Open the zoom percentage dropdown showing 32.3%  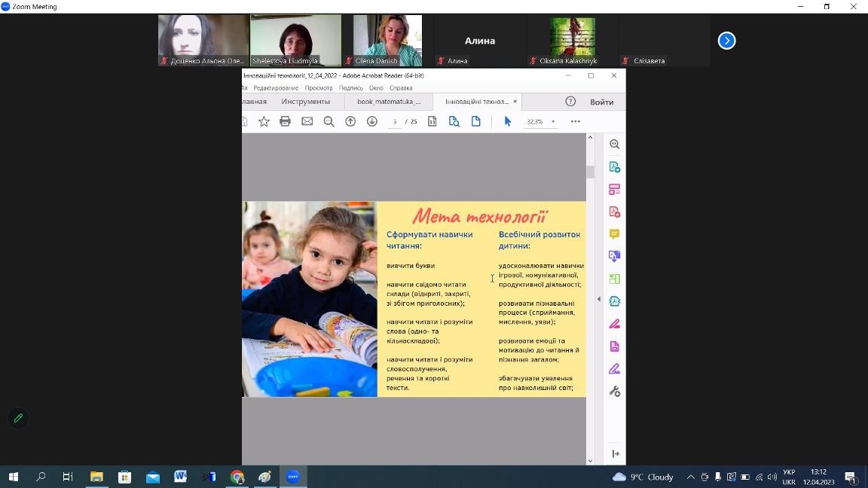[552, 121]
